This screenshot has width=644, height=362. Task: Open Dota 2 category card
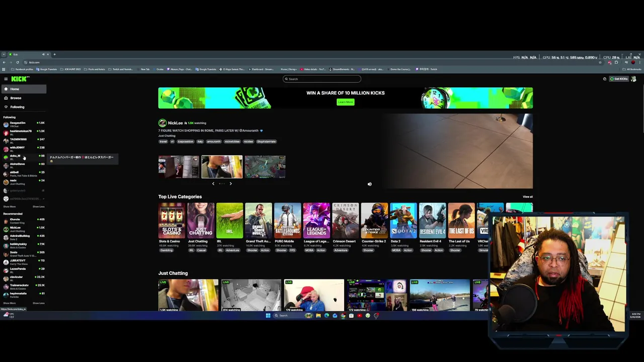(x=404, y=220)
